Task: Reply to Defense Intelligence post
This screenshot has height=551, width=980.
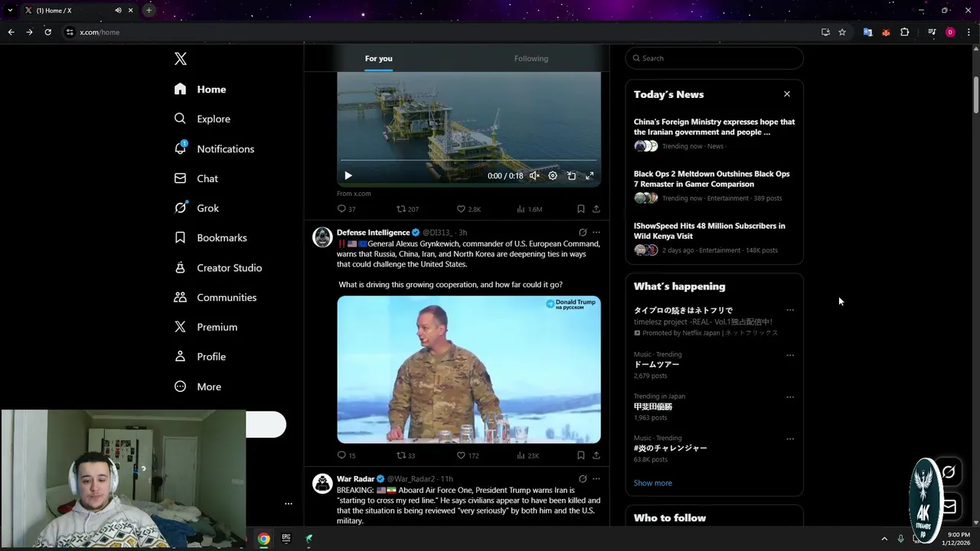Action: pos(346,455)
